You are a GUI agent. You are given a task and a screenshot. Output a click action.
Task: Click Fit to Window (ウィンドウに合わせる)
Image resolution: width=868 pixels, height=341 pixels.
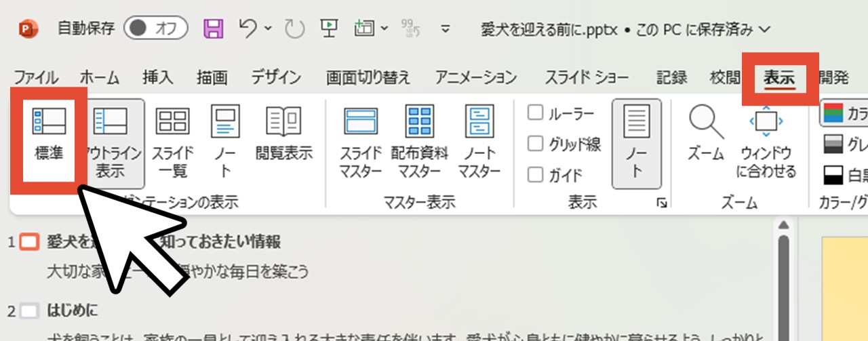pos(766,143)
